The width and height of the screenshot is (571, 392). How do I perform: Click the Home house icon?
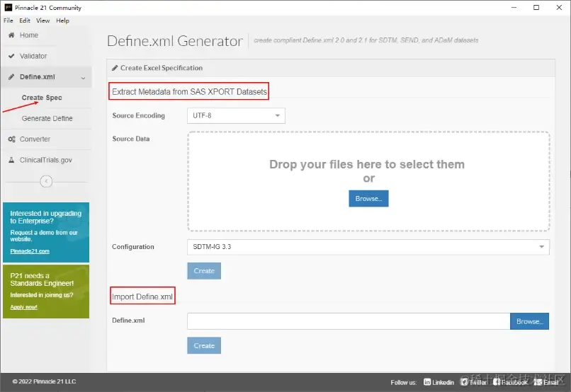click(11, 35)
